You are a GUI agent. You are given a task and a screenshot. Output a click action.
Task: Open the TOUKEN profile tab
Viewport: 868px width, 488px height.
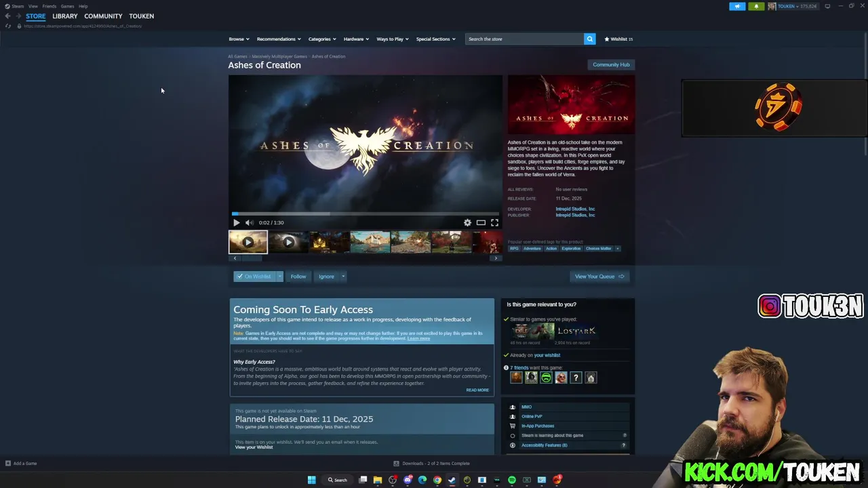point(142,16)
